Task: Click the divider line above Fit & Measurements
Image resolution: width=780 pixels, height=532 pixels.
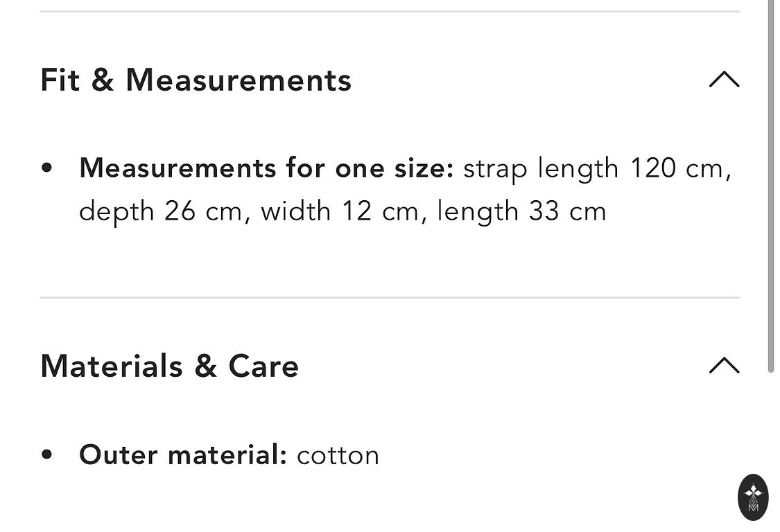Action: (390, 12)
